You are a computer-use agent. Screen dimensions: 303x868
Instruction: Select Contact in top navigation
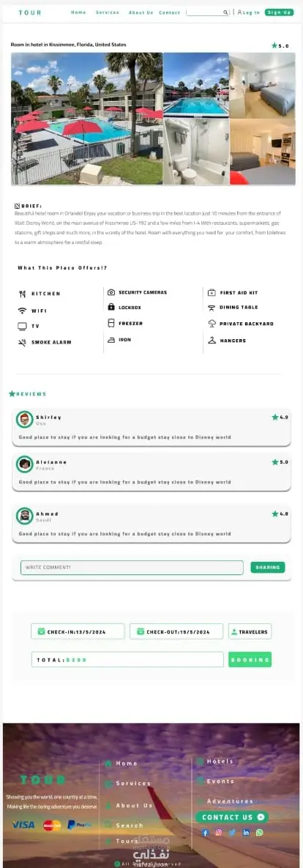169,12
